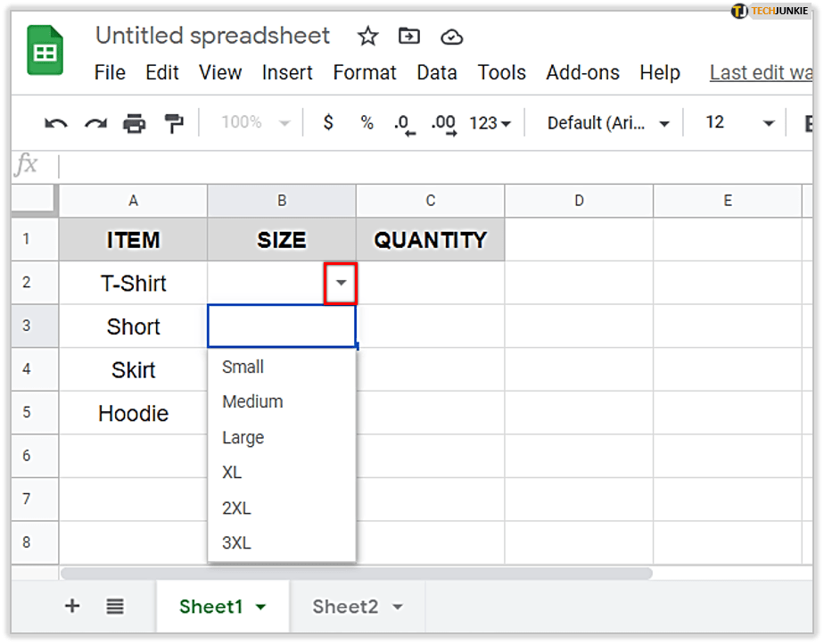Click the undo arrow icon
This screenshot has height=644, width=824.
click(x=56, y=123)
